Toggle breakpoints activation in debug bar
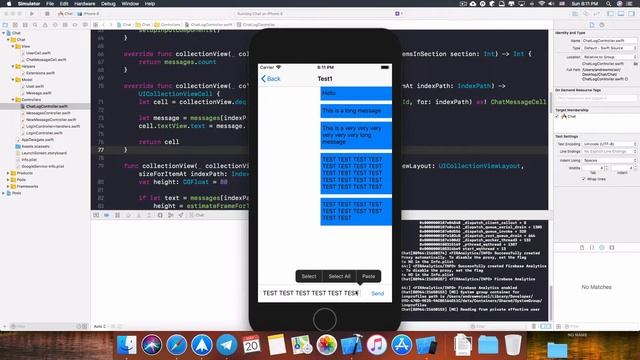 pyautogui.click(x=107, y=215)
